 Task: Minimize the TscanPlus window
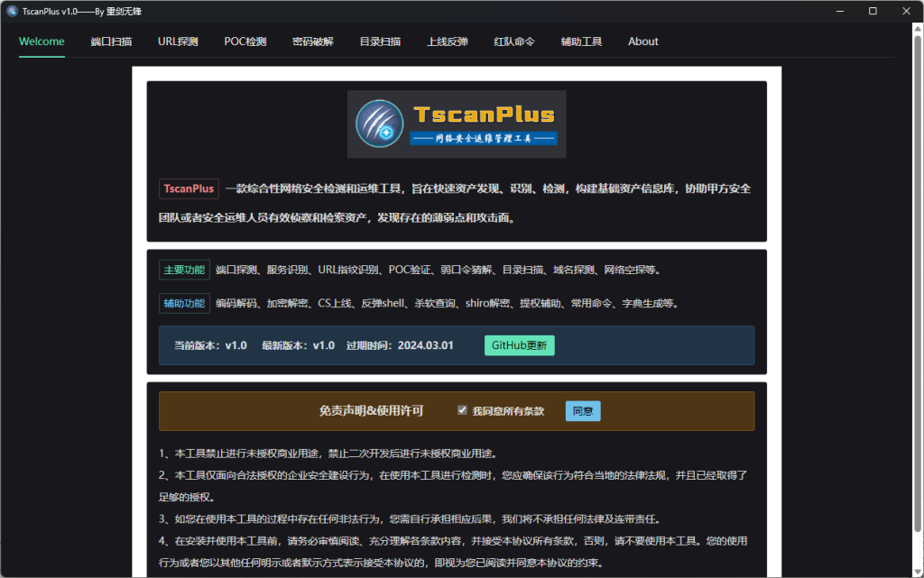point(840,11)
